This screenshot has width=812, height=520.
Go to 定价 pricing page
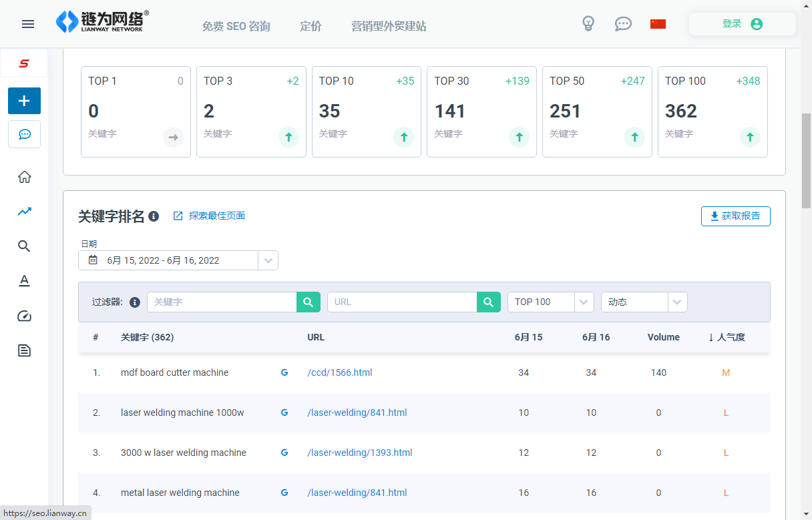311,26
